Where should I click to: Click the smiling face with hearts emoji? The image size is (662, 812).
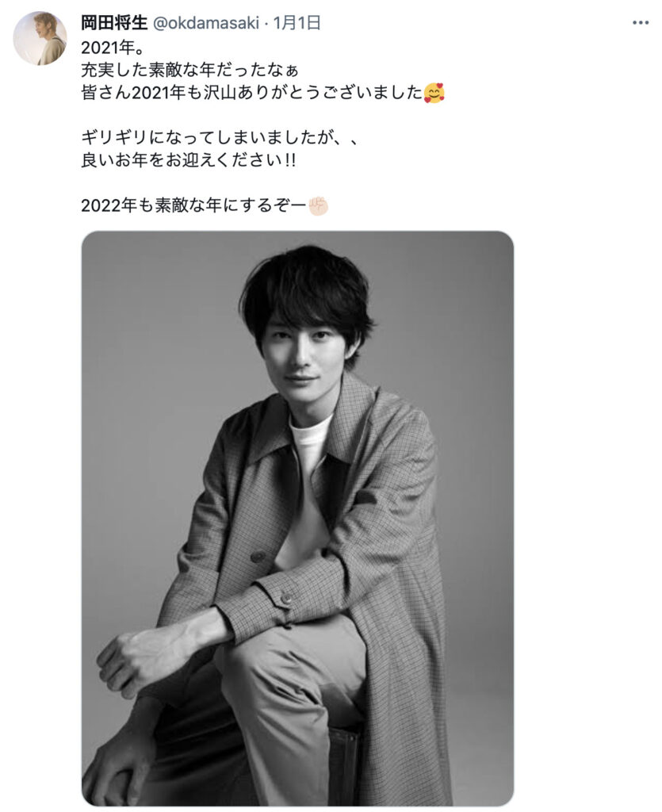(434, 94)
